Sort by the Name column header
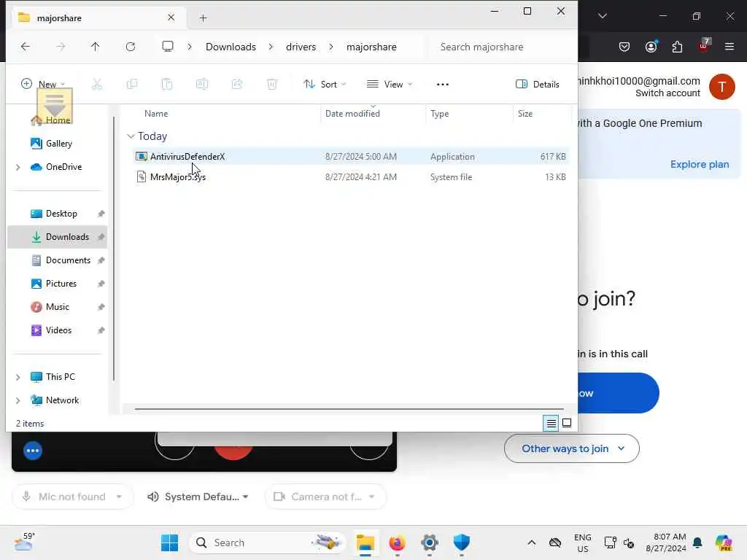The height and width of the screenshot is (560, 747). point(156,114)
